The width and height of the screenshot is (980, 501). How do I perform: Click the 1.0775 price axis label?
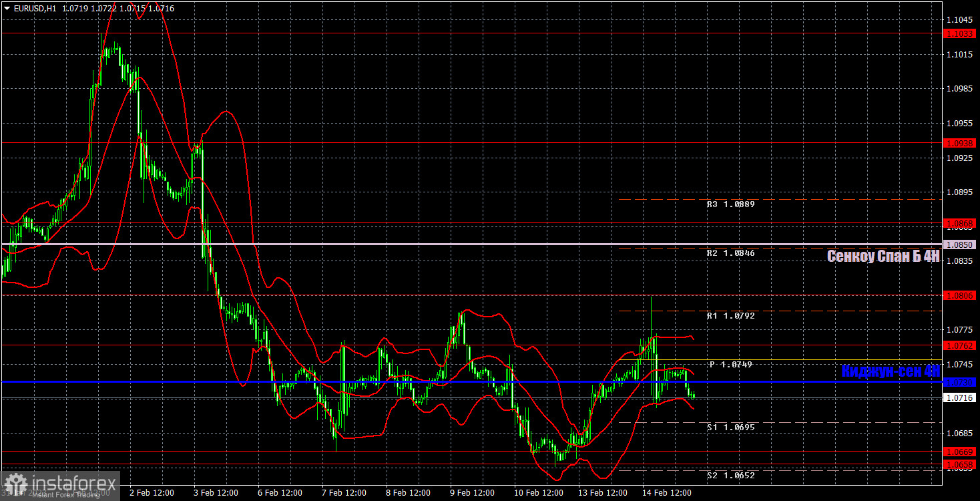pos(960,330)
